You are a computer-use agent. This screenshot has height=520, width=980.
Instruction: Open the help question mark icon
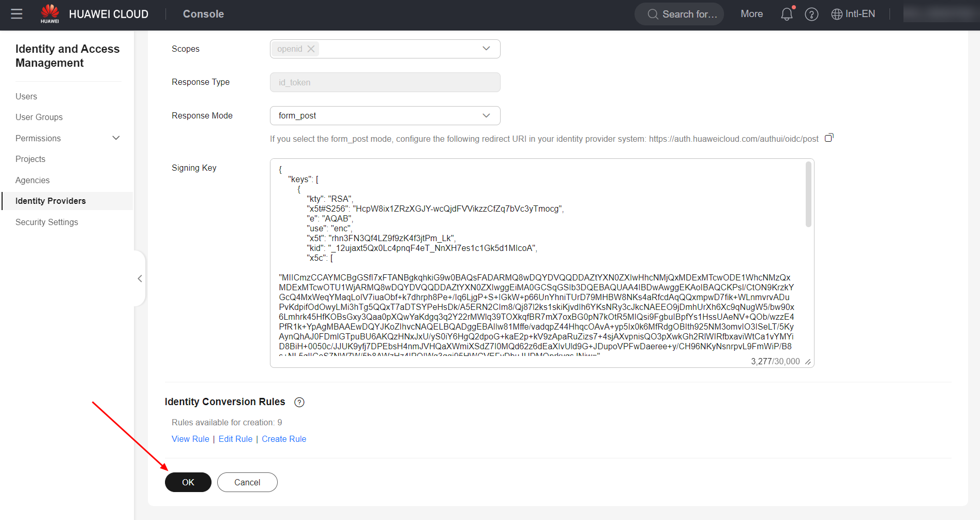[x=811, y=14]
